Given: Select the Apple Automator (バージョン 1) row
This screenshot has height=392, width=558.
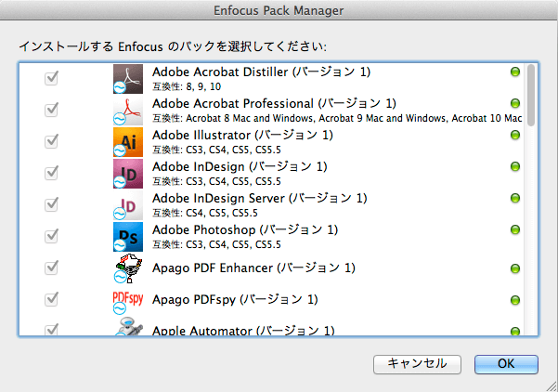Looking at the screenshot, I should (271, 326).
